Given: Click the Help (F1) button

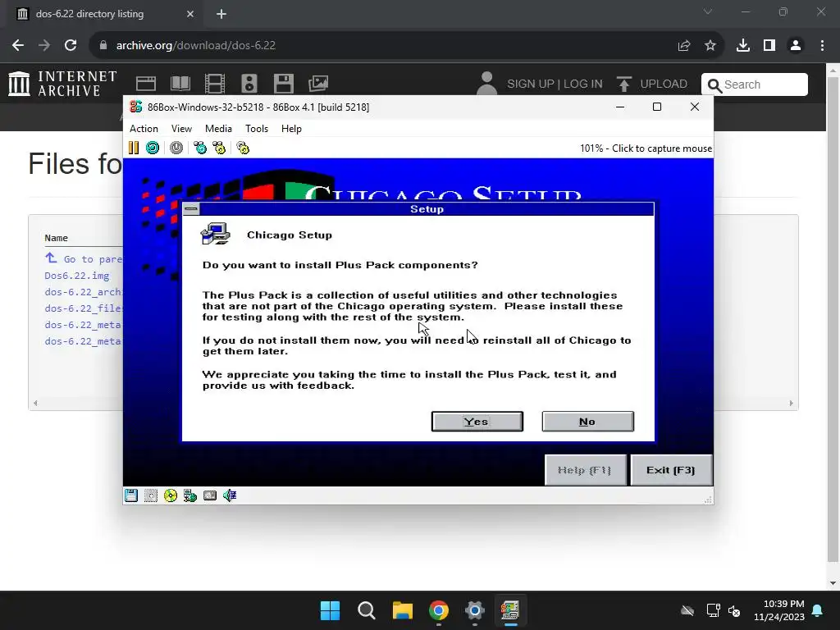Looking at the screenshot, I should coord(585,470).
